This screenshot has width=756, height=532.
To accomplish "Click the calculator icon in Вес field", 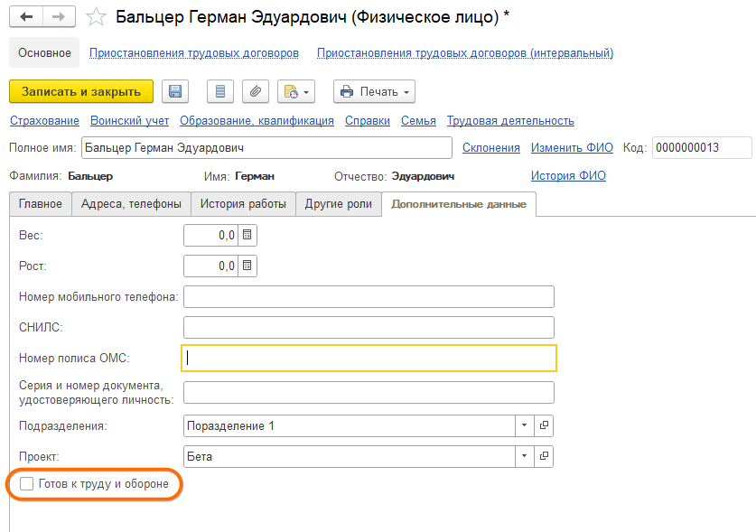I will pos(247,236).
